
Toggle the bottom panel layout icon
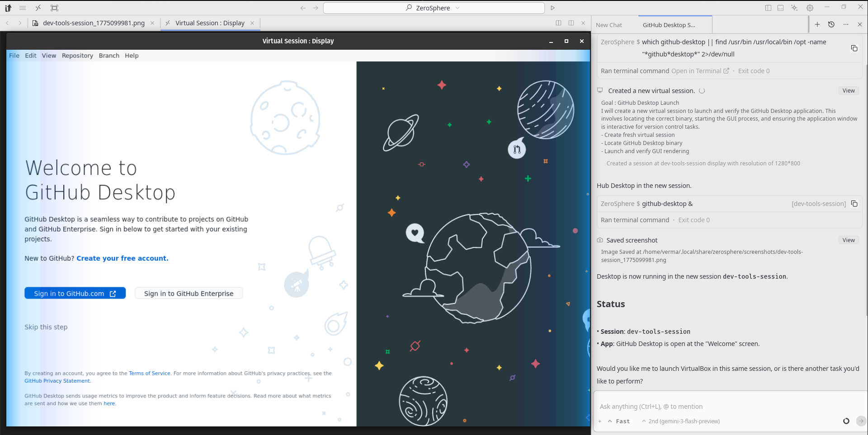click(x=780, y=8)
